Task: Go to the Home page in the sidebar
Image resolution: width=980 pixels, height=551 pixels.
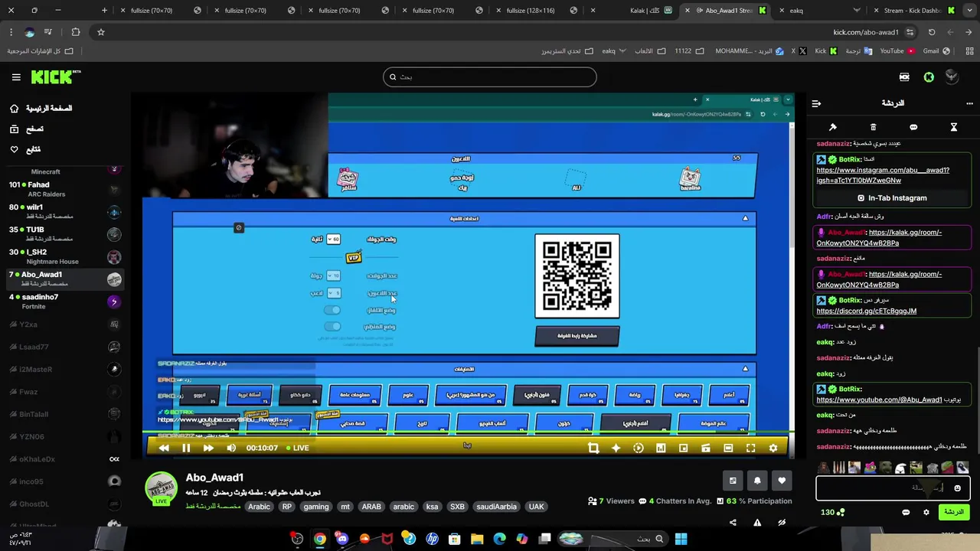Action: click(x=43, y=109)
